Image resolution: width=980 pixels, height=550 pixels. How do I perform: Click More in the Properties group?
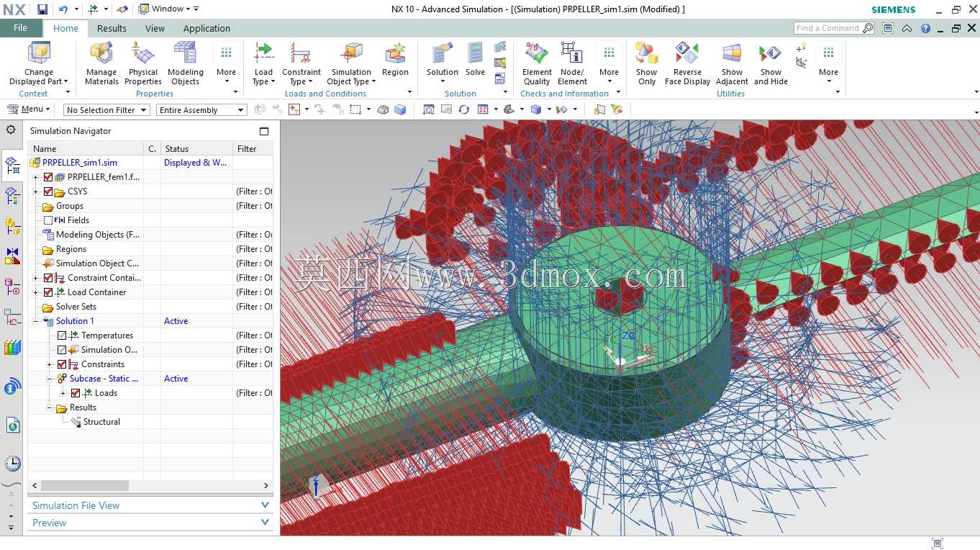click(x=226, y=64)
